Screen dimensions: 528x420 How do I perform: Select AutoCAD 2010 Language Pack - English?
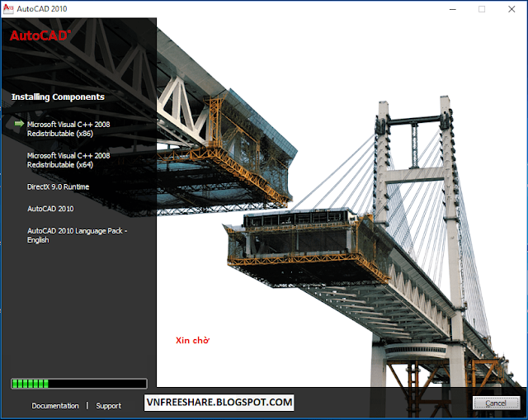(77, 235)
